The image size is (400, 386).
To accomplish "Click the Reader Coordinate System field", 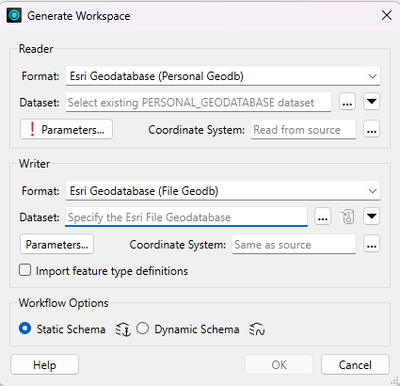I will coord(303,130).
